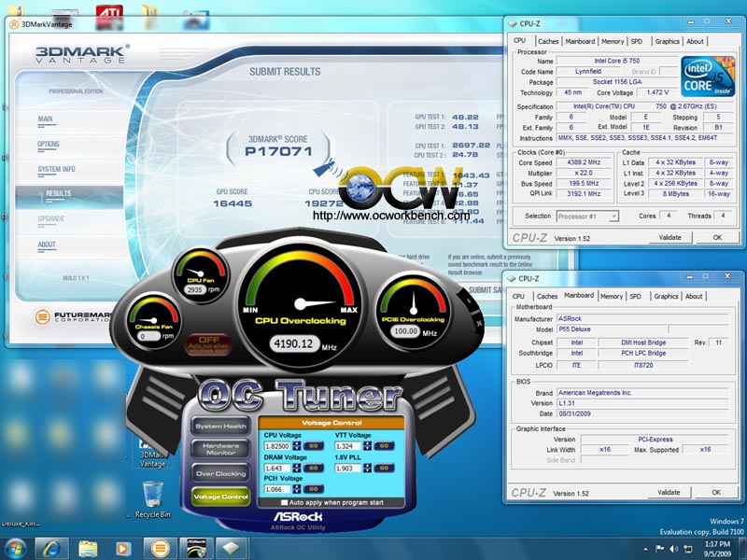
Task: Click the network tray icon
Action: click(688, 549)
